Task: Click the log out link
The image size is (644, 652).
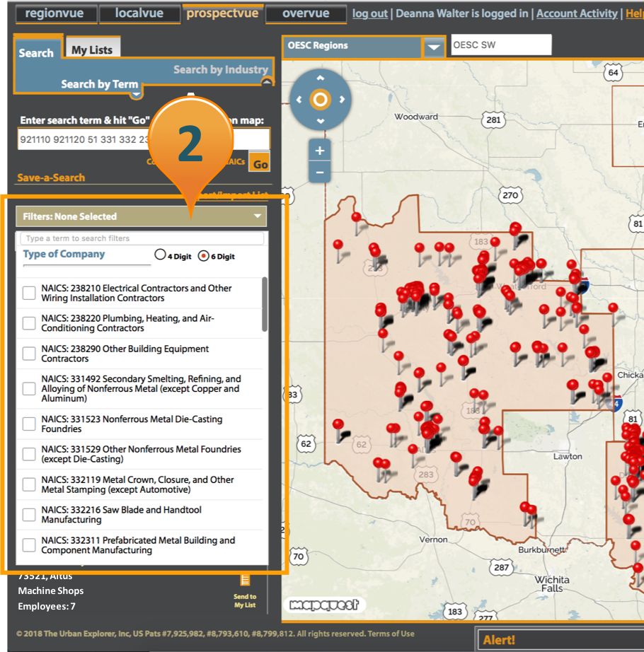Action: click(x=369, y=13)
